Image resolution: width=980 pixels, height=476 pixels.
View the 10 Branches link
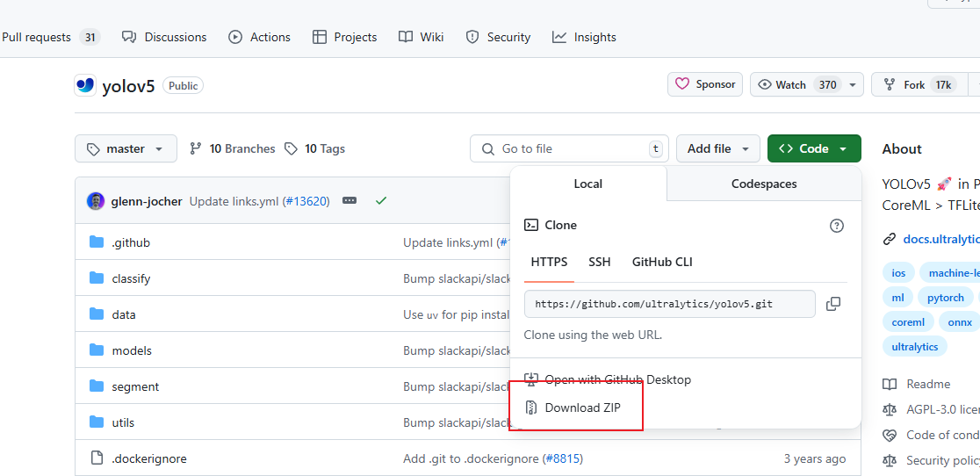pos(233,148)
